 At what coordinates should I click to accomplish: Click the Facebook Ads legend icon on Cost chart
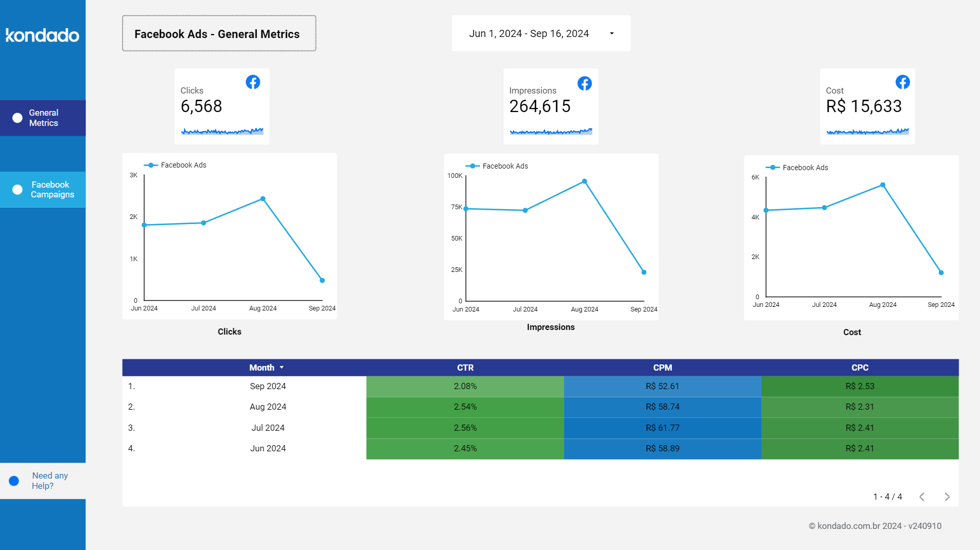click(x=772, y=168)
